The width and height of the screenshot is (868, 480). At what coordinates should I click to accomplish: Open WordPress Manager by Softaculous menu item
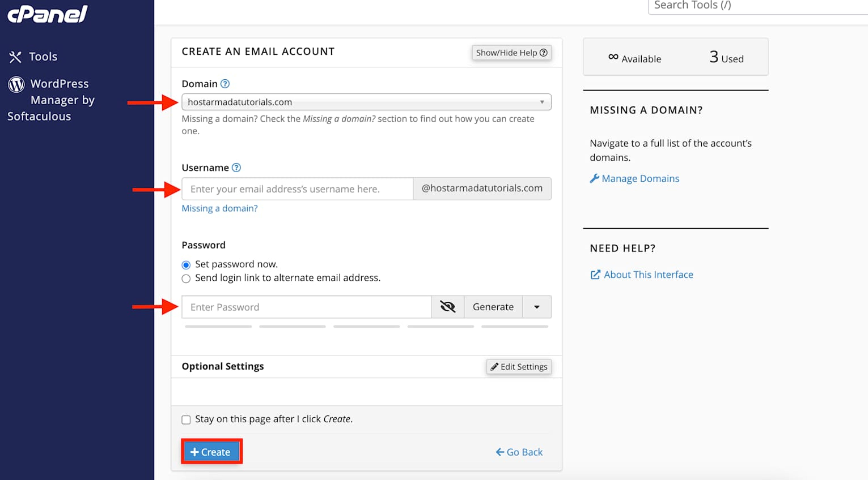(x=51, y=100)
